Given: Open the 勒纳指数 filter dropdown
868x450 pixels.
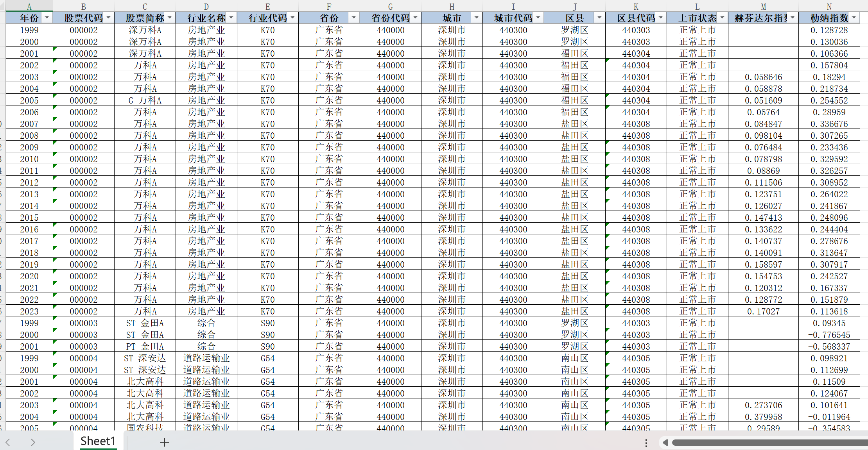Looking at the screenshot, I should pos(854,18).
